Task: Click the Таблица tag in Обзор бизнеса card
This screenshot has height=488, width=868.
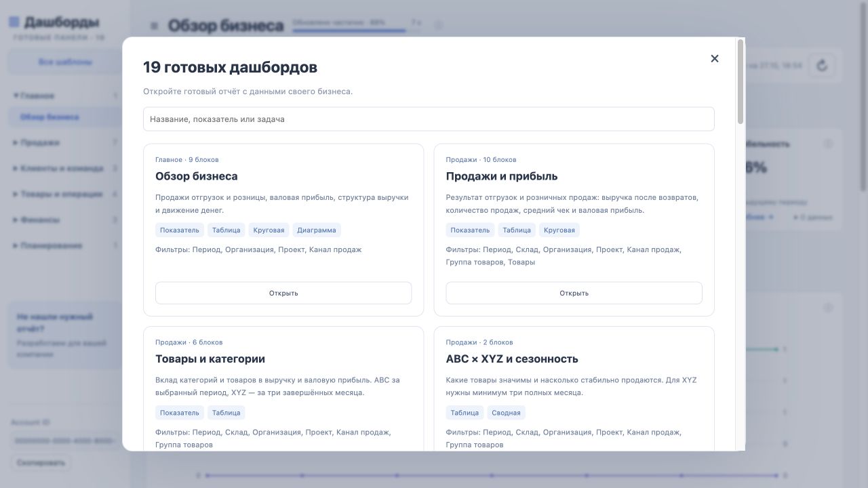Action: click(226, 230)
